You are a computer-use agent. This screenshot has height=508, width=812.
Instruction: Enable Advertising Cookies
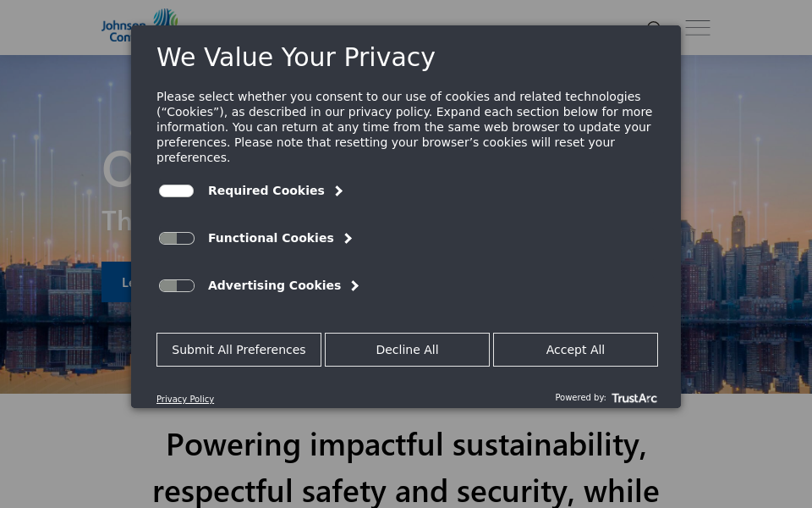coord(176,285)
